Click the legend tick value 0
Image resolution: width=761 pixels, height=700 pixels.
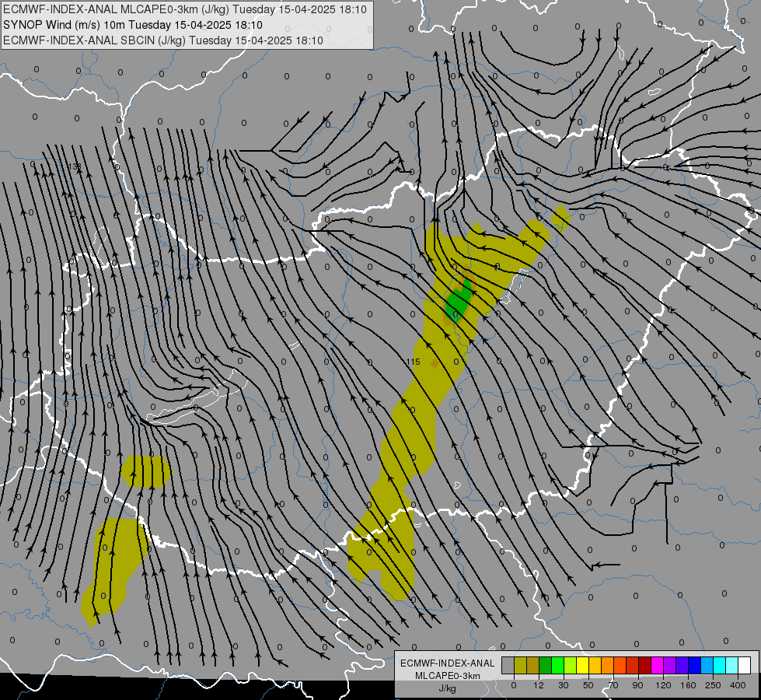[514, 685]
